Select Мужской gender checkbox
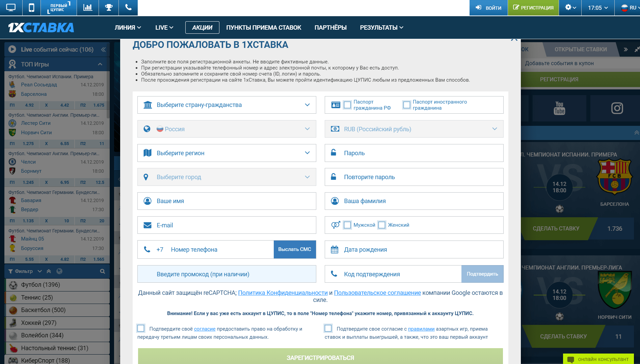 coord(347,225)
